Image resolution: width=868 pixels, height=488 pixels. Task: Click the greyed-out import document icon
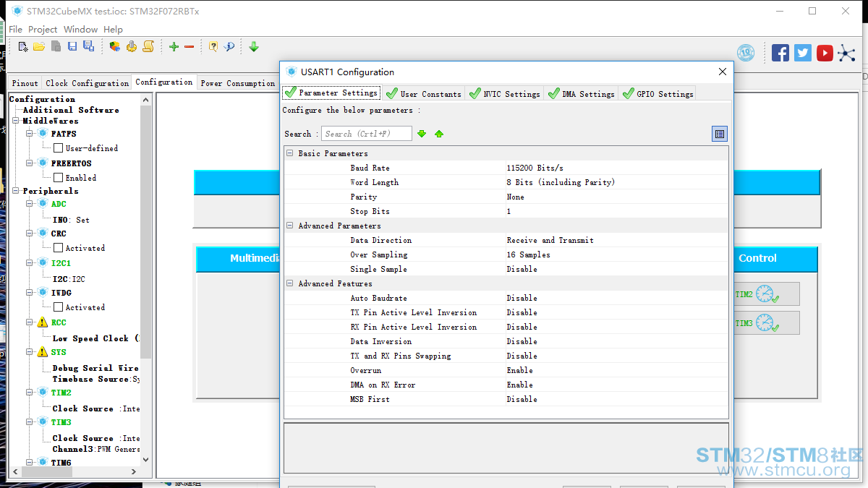tap(56, 47)
